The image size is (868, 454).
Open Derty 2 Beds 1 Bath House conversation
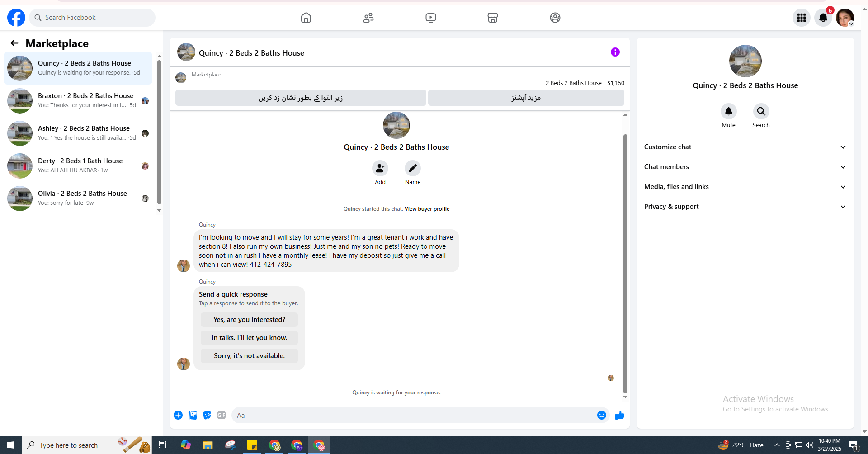[78, 166]
